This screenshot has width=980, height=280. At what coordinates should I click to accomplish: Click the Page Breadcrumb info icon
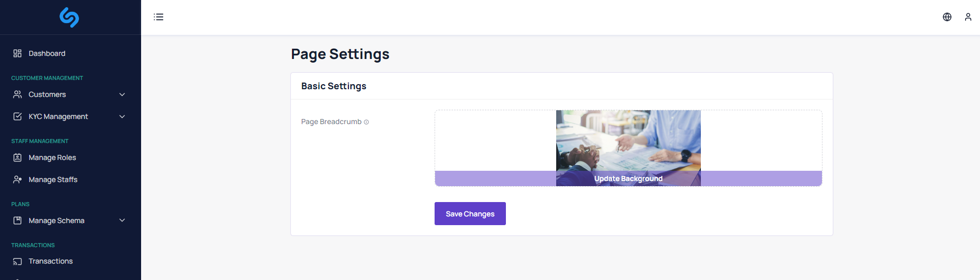366,122
